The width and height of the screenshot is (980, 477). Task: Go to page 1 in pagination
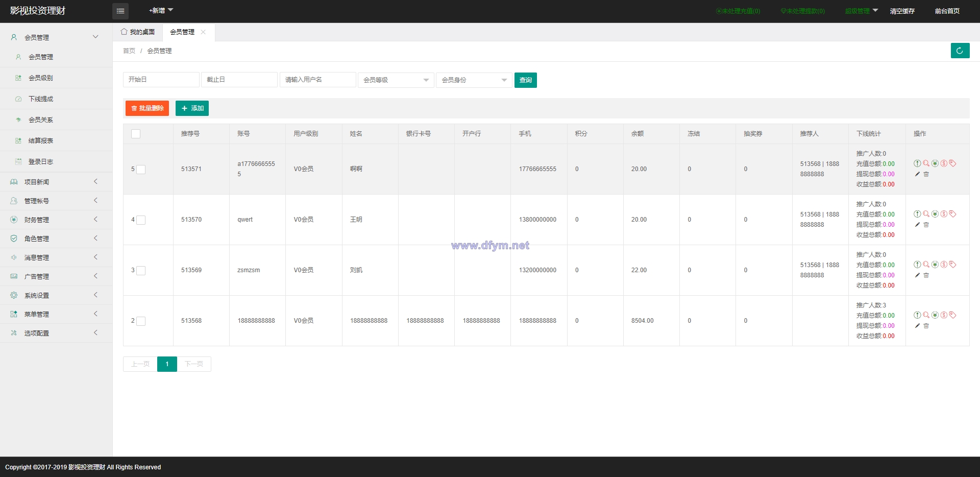[167, 364]
